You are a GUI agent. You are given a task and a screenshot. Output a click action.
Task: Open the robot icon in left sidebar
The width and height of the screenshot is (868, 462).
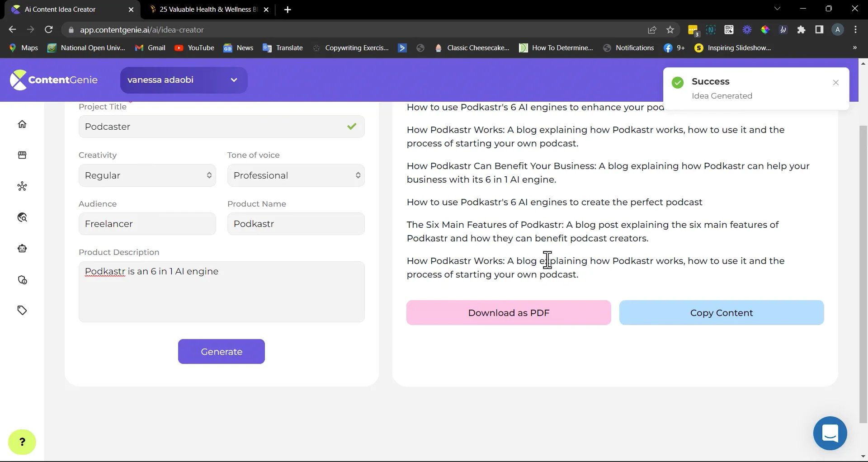point(22,249)
